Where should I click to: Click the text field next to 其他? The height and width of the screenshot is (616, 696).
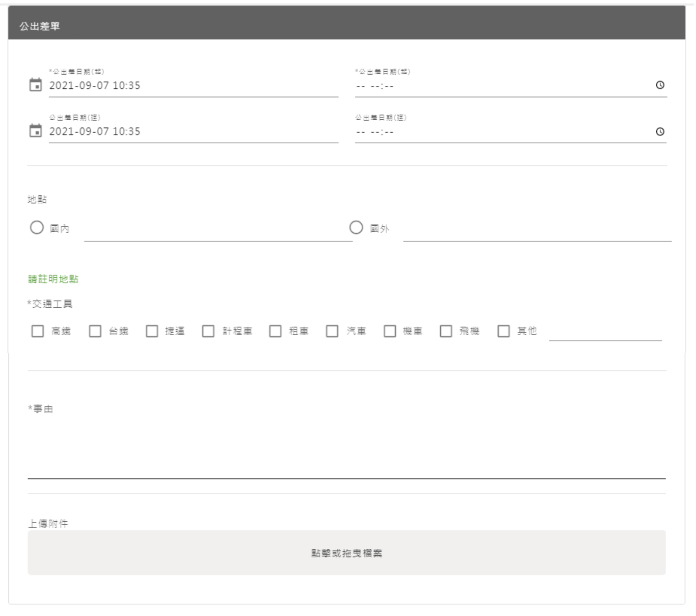click(605, 332)
